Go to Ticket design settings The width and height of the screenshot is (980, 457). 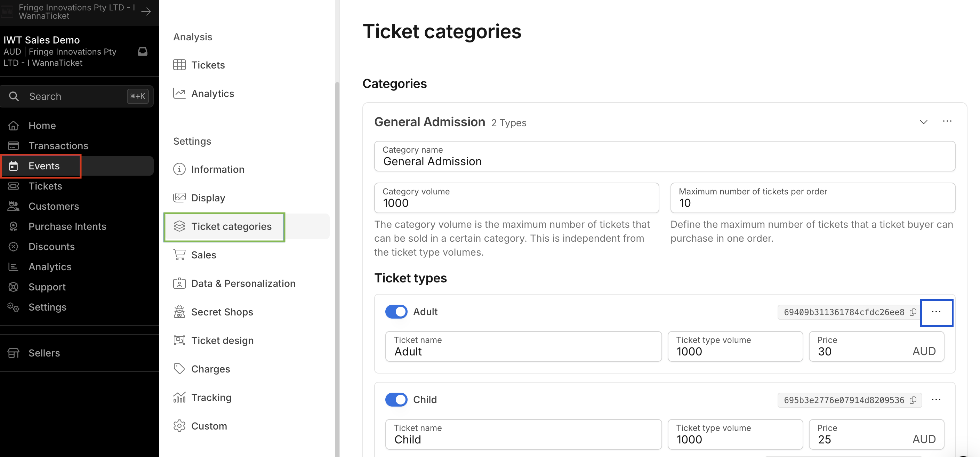pos(222,340)
